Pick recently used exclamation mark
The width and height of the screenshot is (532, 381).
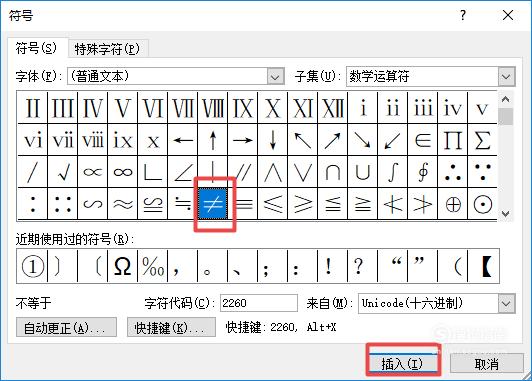333,266
